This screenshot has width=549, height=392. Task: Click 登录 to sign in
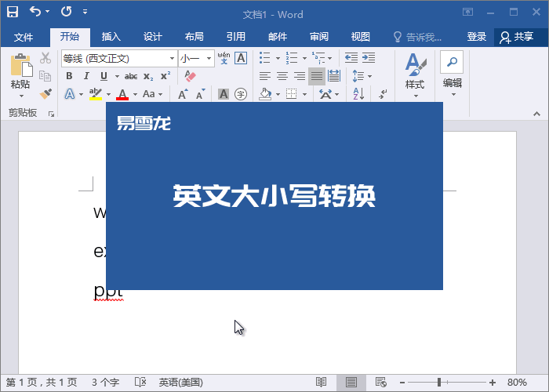tap(477, 37)
